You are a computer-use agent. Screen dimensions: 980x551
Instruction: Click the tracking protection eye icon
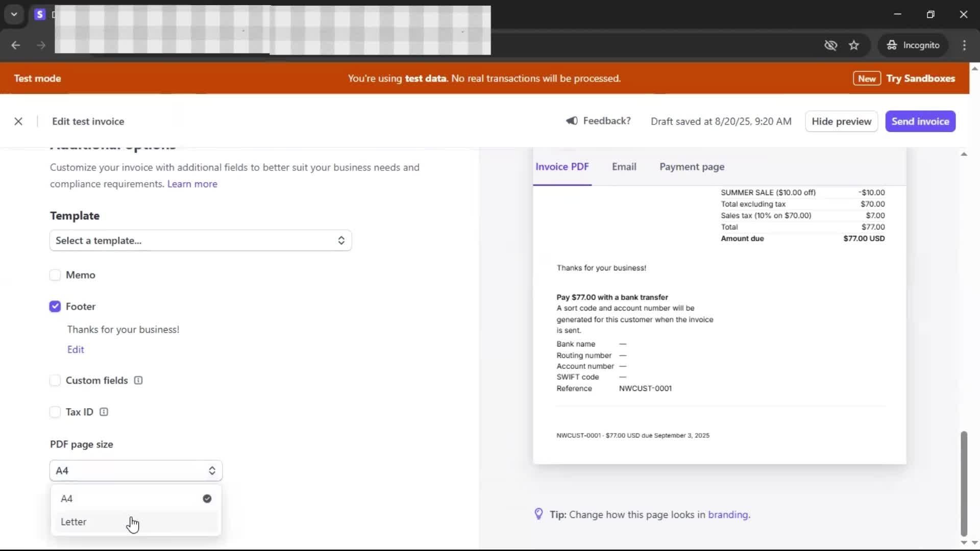(830, 45)
